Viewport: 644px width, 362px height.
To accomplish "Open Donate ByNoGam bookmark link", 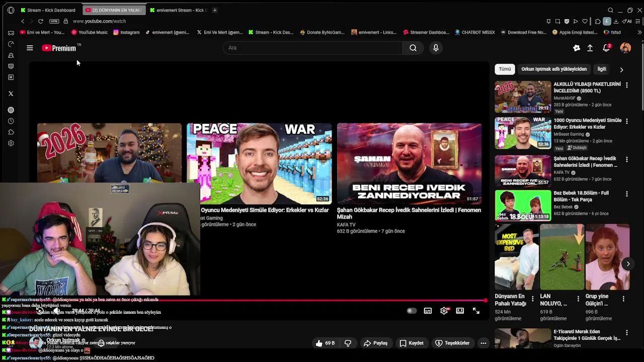I will pos(322,32).
